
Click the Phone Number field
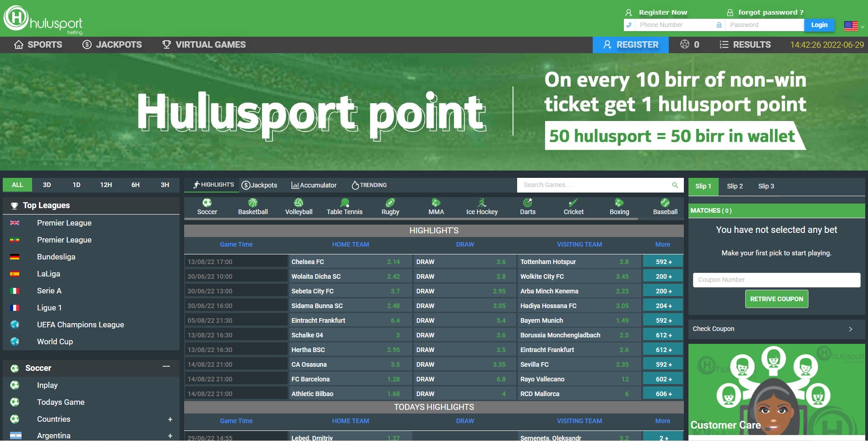tap(675, 25)
